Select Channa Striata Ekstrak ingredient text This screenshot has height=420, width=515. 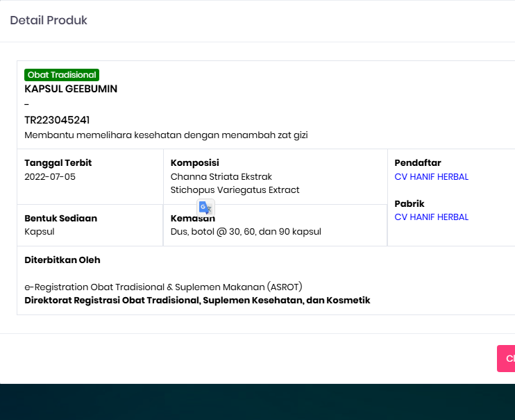click(x=221, y=176)
